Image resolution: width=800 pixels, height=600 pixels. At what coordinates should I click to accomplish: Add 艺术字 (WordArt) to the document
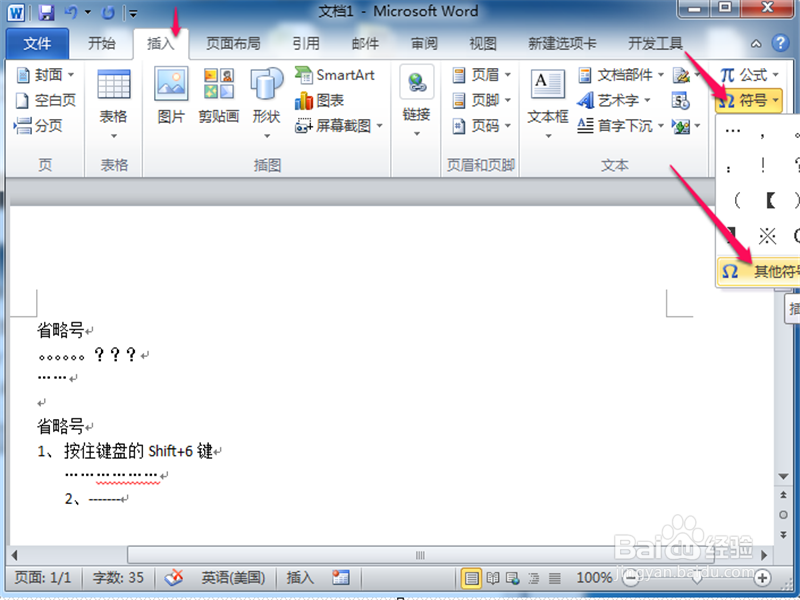[x=617, y=99]
